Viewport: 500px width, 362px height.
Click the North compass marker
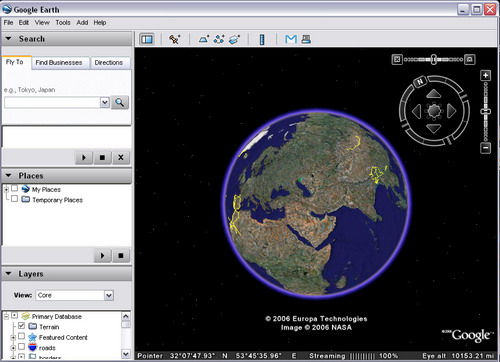(420, 81)
